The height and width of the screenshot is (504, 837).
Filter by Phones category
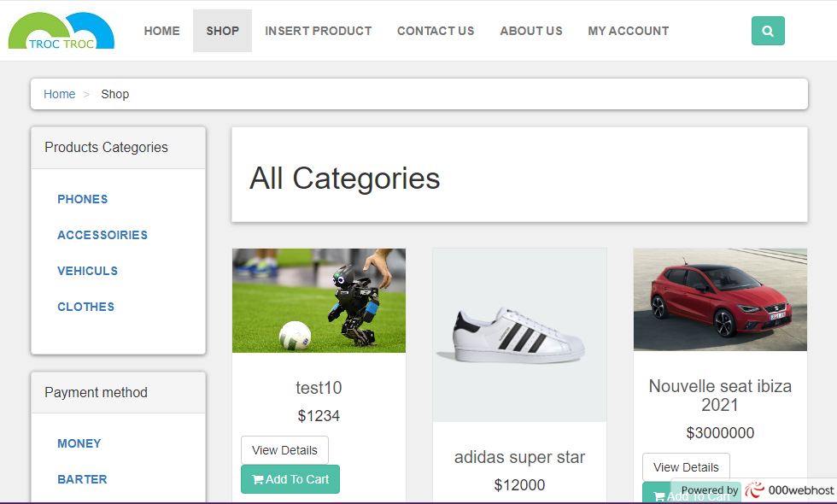83,199
